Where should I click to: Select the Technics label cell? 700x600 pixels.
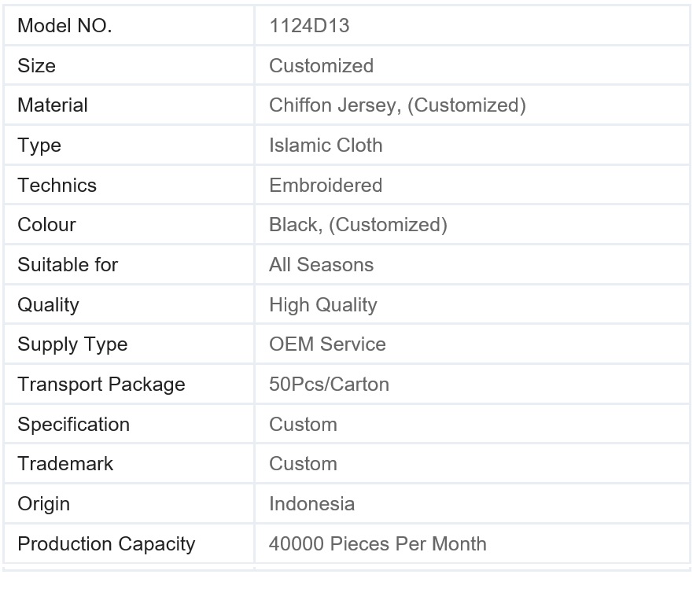click(129, 185)
